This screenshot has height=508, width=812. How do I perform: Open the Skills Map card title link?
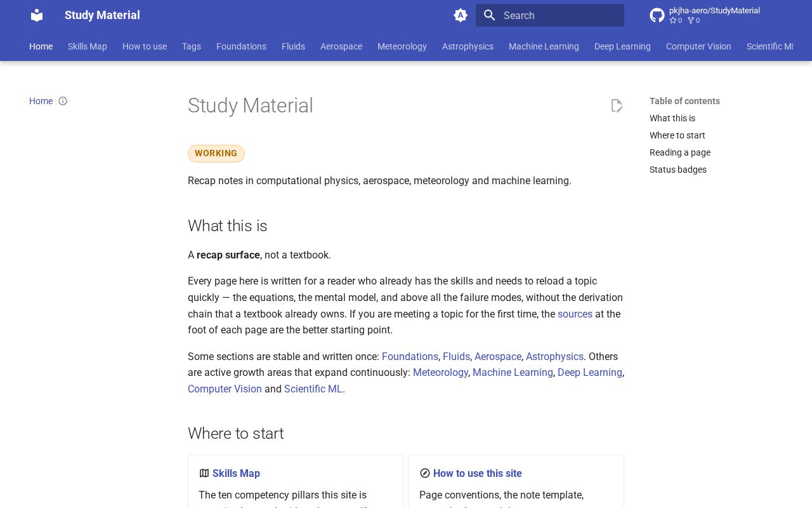click(x=236, y=473)
